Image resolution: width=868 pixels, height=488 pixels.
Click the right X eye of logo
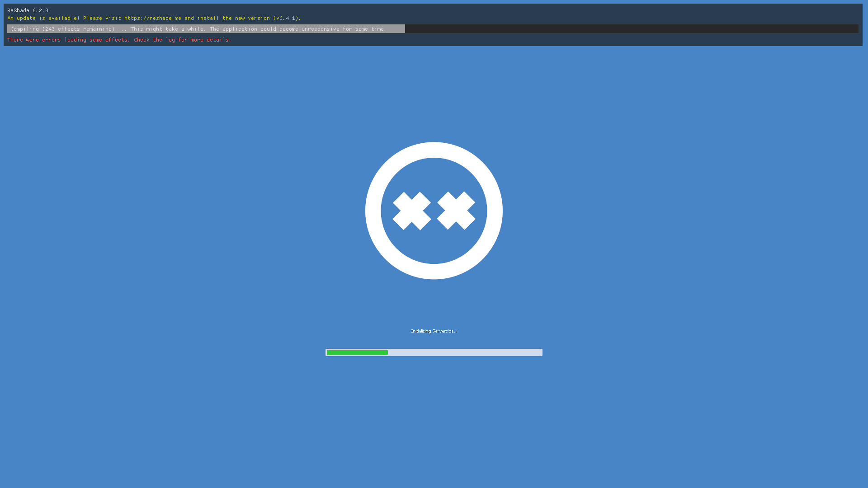[456, 211]
